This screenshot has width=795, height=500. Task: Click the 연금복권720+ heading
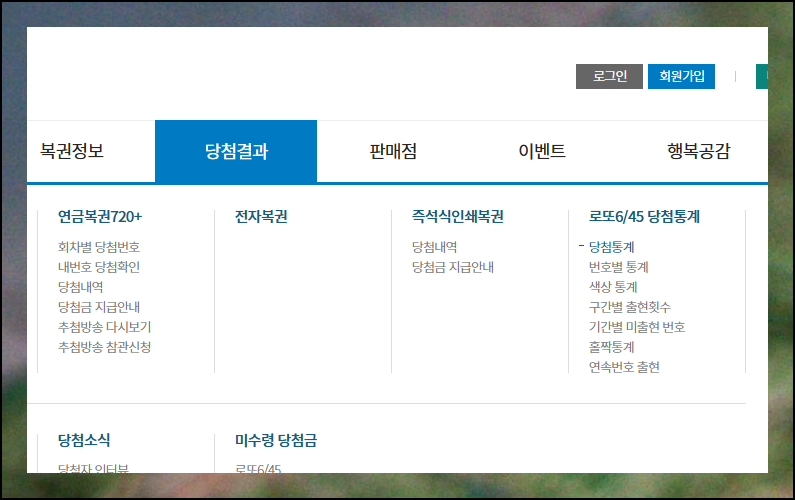[x=100, y=217]
